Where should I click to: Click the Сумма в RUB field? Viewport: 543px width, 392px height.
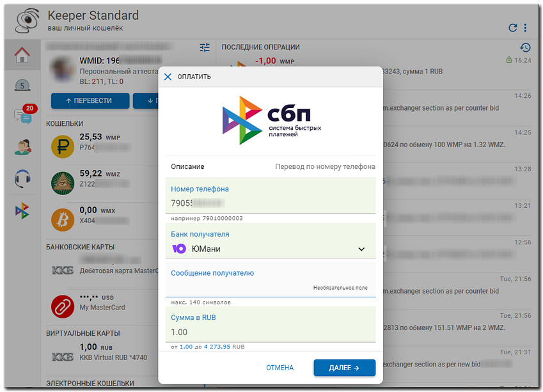[270, 332]
